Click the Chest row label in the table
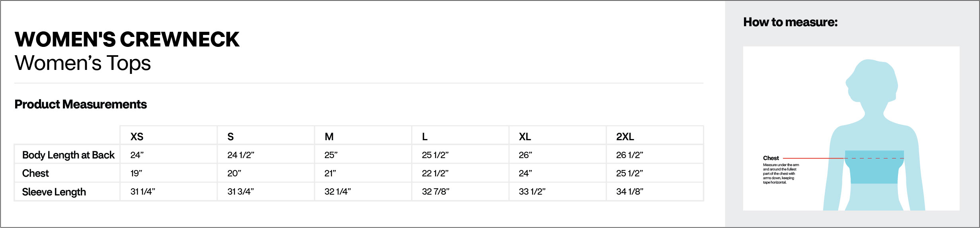Viewport: 980px width, 228px height. pyautogui.click(x=35, y=173)
